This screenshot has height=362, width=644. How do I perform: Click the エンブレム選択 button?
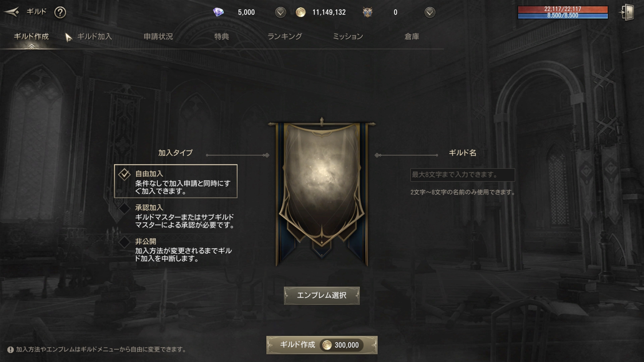[322, 296]
